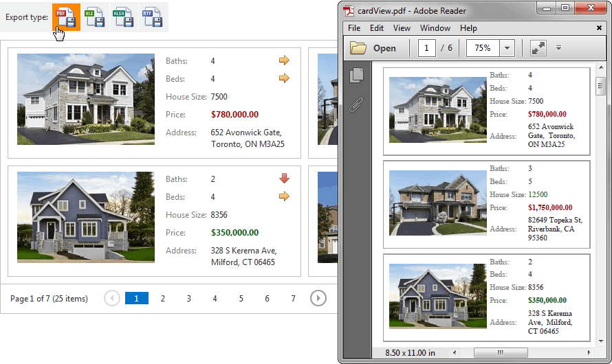This screenshot has height=364, width=612.
Task: Go to pager page 5
Action: (x=241, y=299)
